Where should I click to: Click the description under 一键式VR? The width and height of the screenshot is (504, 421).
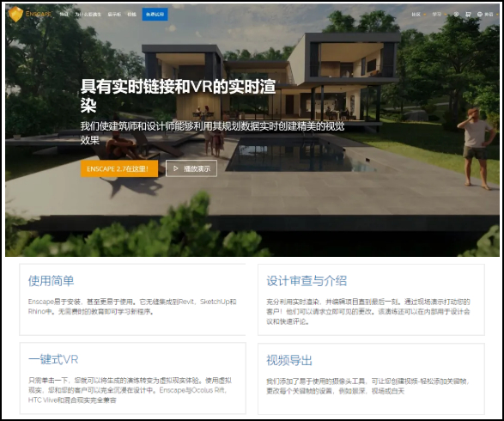[x=130, y=390]
